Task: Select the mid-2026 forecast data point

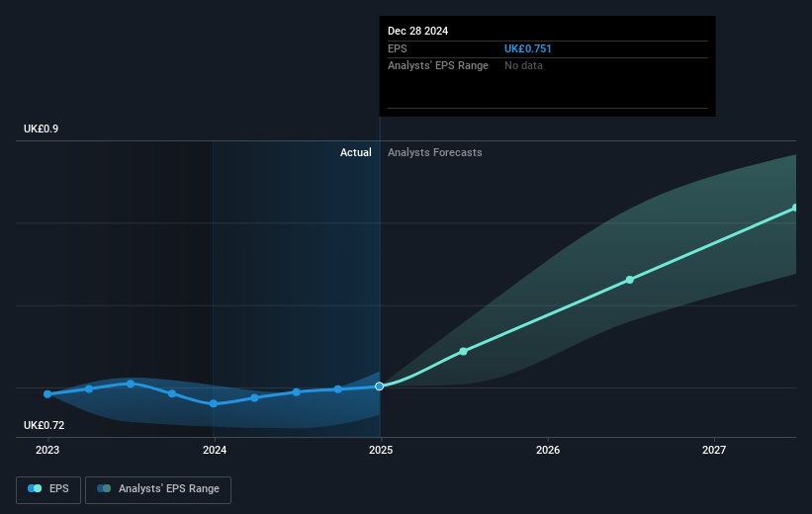Action: tap(630, 280)
